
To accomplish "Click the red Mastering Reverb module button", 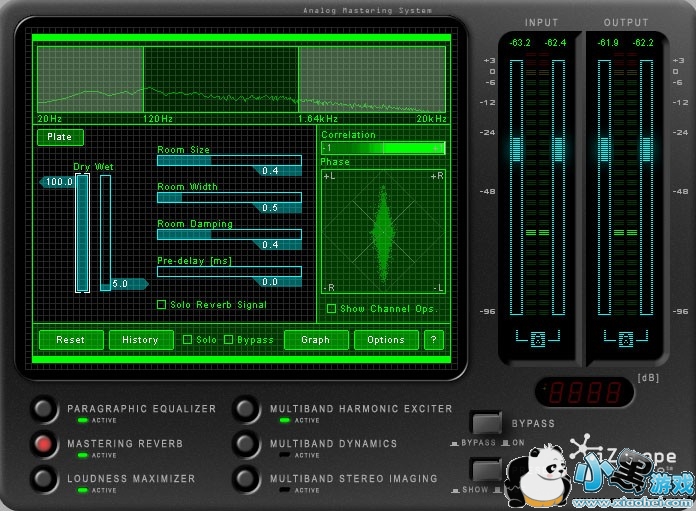I will 44,444.
